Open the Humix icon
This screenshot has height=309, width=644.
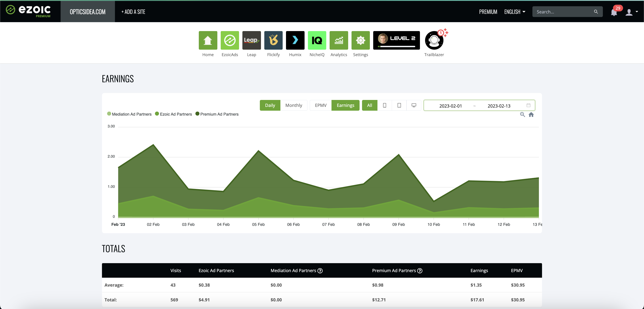(295, 40)
